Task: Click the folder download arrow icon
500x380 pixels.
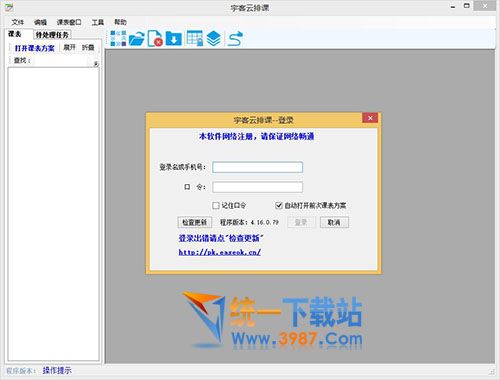Action: (174, 38)
